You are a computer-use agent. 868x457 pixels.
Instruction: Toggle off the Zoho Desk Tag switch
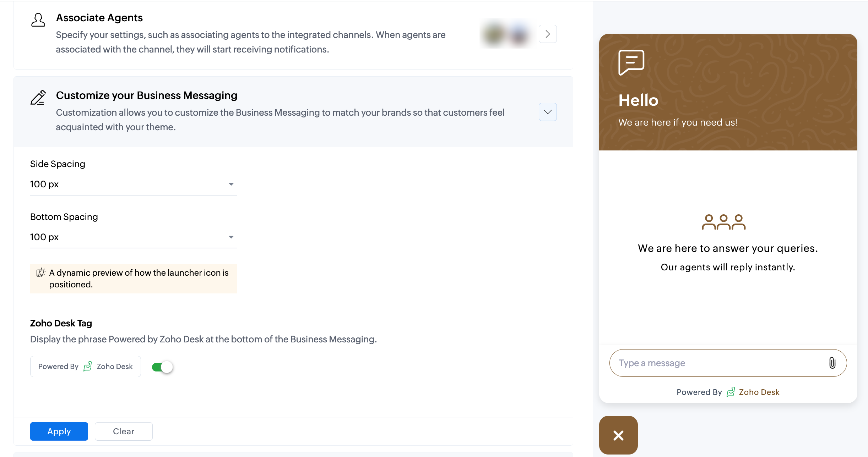[162, 367]
